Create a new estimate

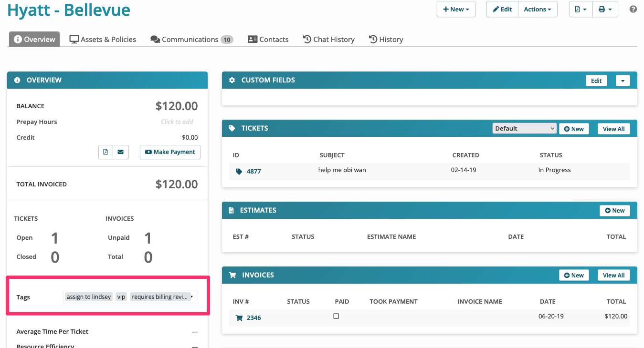(x=615, y=210)
